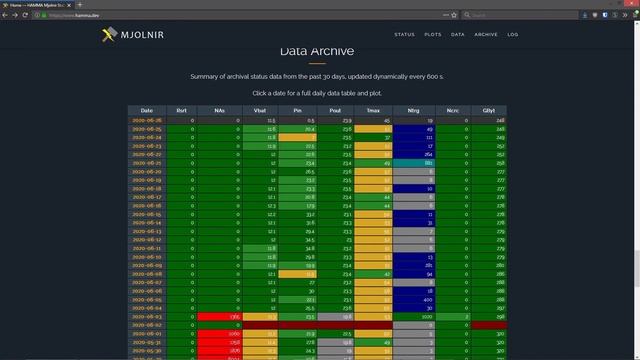This screenshot has width=640, height=360.
Task: Open a new tab with plus icon
Action: point(80,5)
